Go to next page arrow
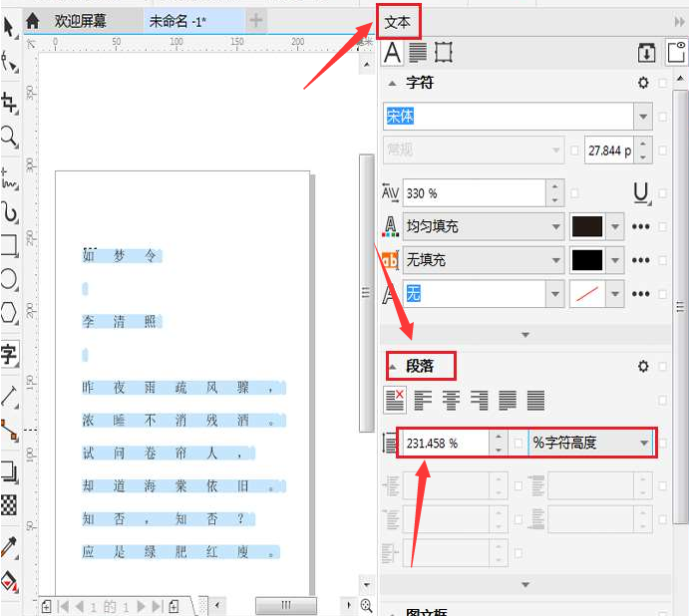This screenshot has height=616, width=689. tap(141, 607)
